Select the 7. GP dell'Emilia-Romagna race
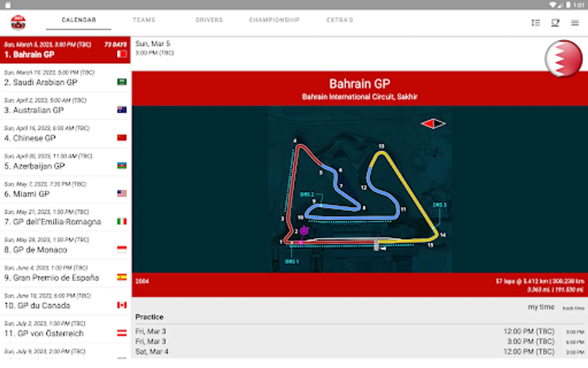 pyautogui.click(x=65, y=217)
